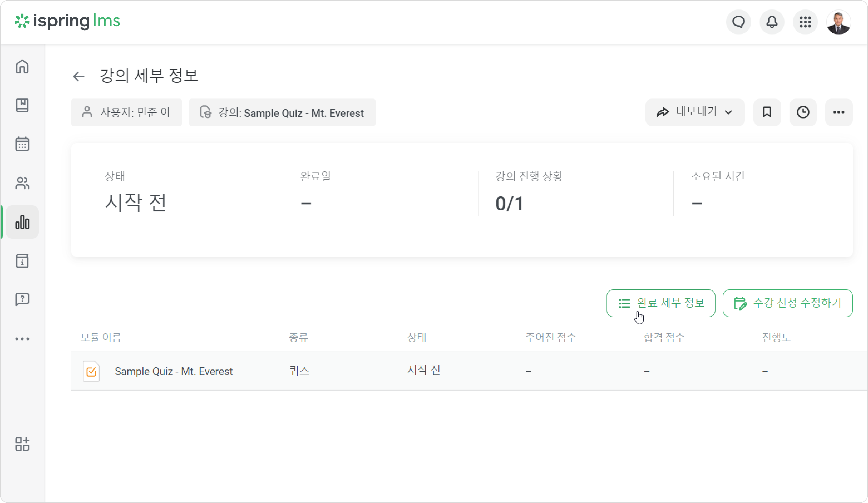The height and width of the screenshot is (503, 868).
Task: Expand the 내보내기 export dropdown
Action: [695, 112]
